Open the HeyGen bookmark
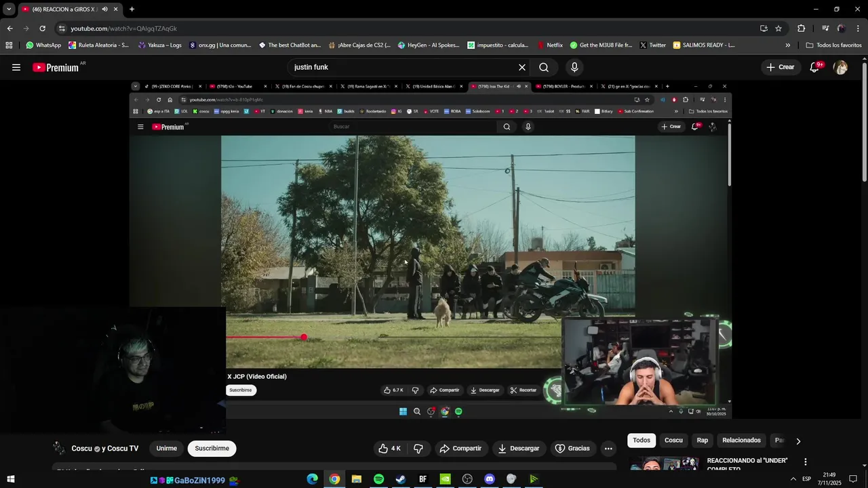This screenshot has height=488, width=868. point(429,45)
